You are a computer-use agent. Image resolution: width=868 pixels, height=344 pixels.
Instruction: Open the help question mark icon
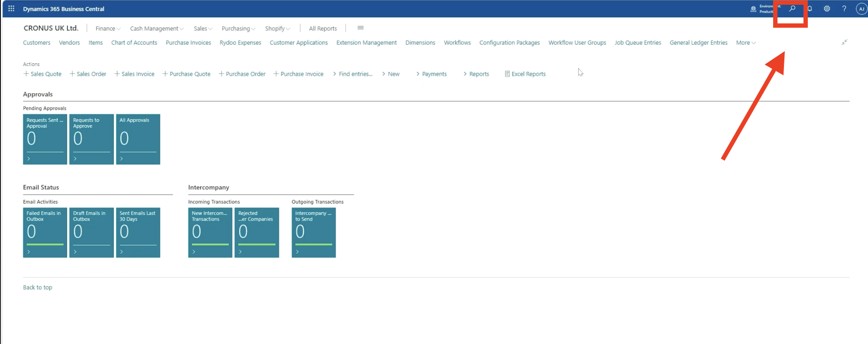pyautogui.click(x=844, y=9)
